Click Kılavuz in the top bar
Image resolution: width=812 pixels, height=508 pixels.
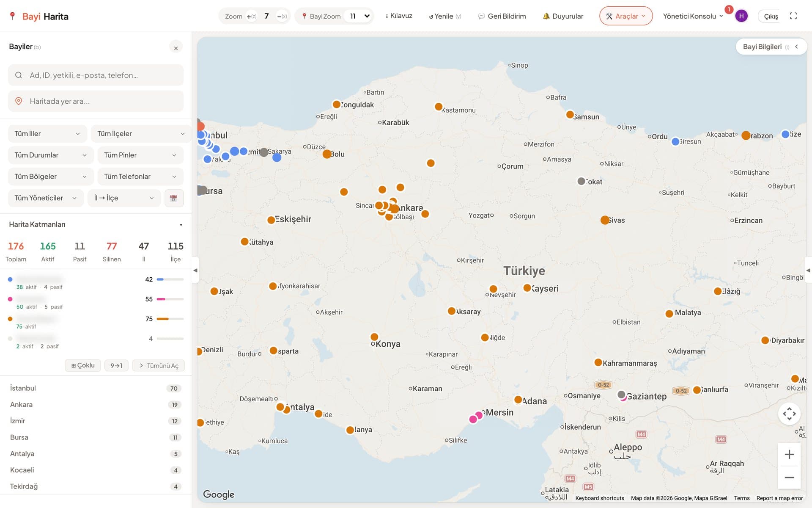coord(399,16)
